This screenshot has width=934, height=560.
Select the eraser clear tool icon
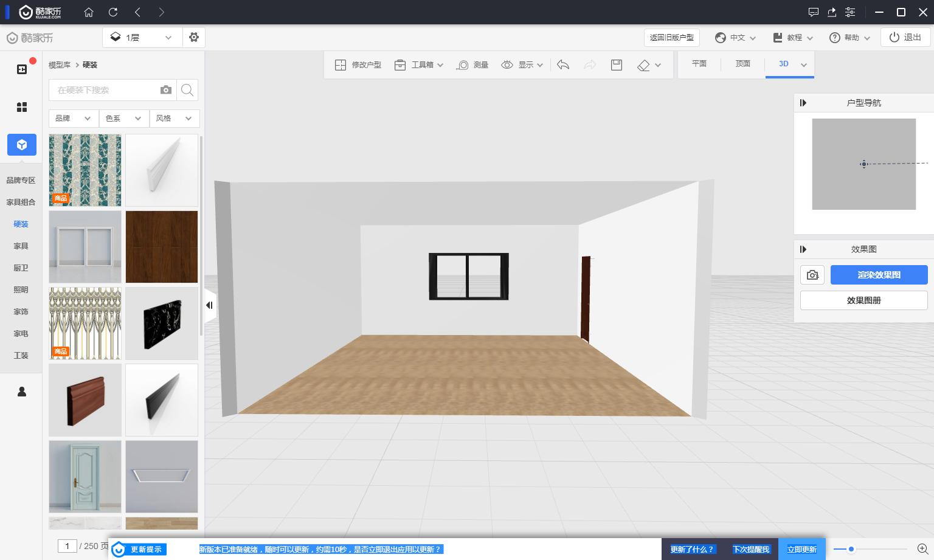(643, 65)
